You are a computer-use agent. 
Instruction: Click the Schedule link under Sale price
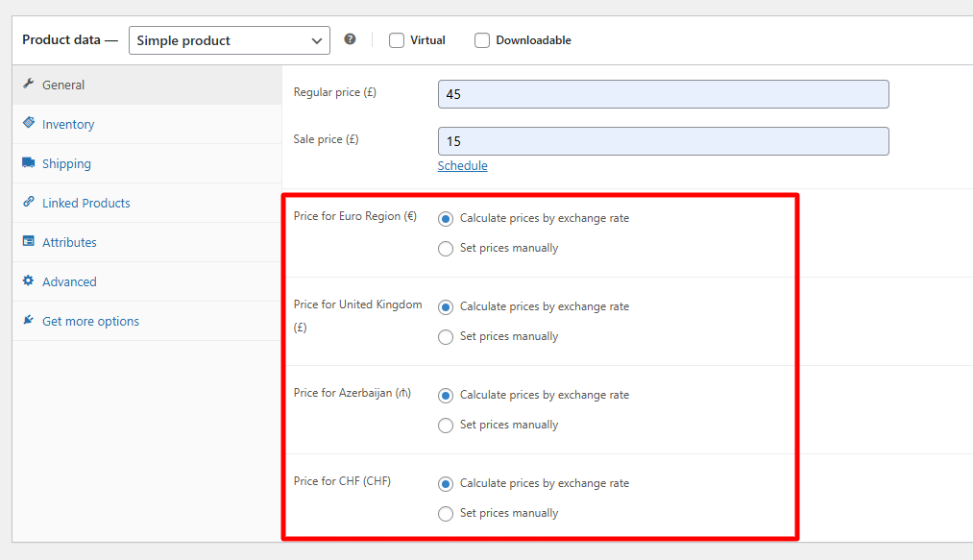462,166
